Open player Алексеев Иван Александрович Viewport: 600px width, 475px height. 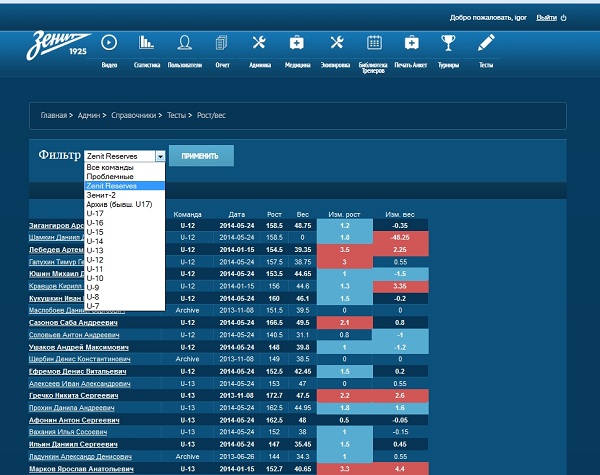pyautogui.click(x=79, y=384)
